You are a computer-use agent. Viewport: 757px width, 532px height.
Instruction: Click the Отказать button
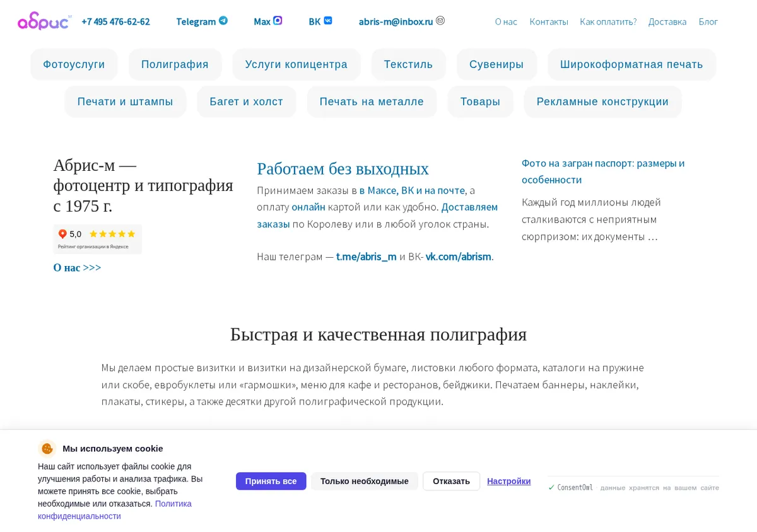tap(451, 481)
